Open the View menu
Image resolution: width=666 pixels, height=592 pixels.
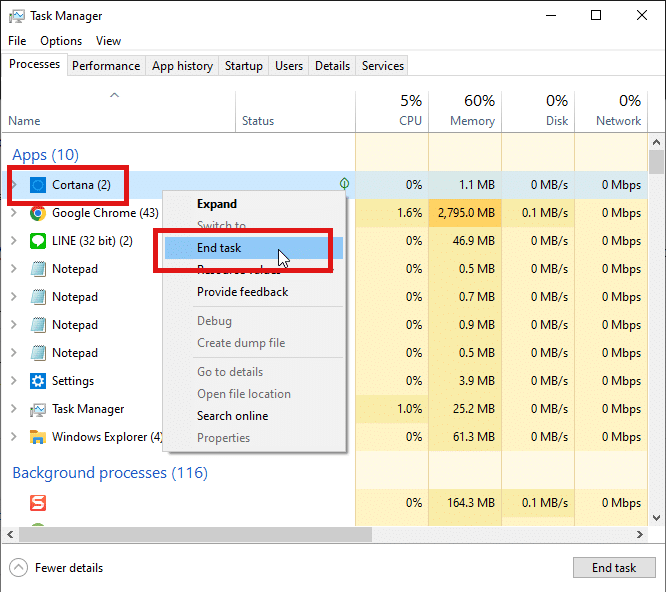pos(108,41)
